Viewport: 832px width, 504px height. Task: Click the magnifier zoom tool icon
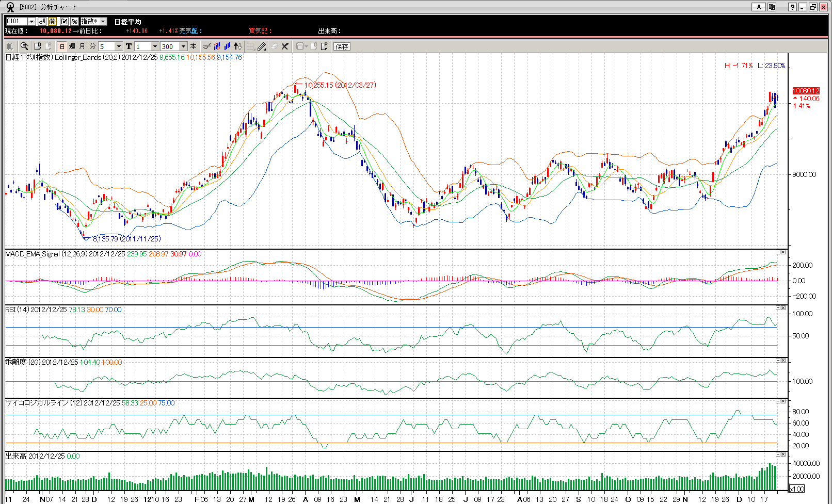click(24, 46)
